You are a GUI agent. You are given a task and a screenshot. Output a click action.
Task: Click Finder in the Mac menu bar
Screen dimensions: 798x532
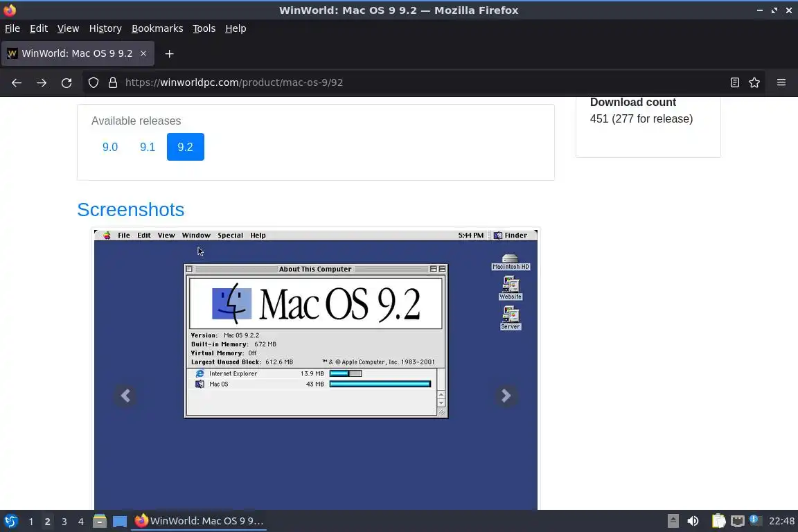[511, 236]
